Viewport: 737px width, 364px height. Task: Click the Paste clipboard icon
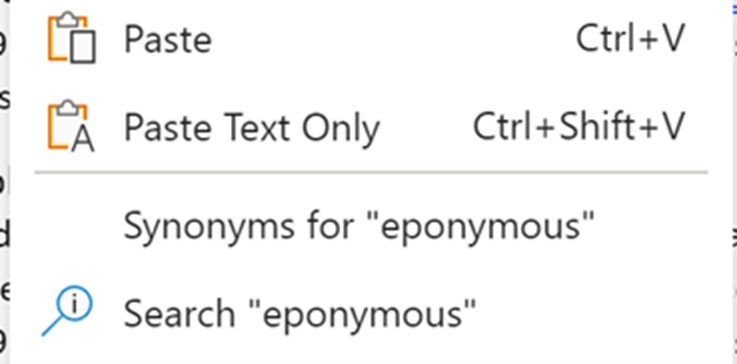72,38
